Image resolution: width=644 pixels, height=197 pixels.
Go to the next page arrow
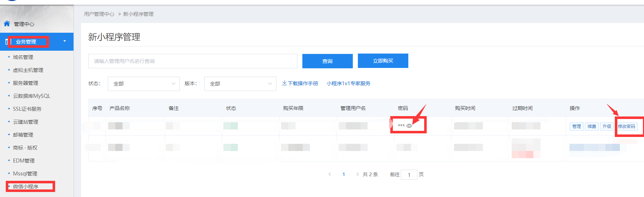[357, 174]
